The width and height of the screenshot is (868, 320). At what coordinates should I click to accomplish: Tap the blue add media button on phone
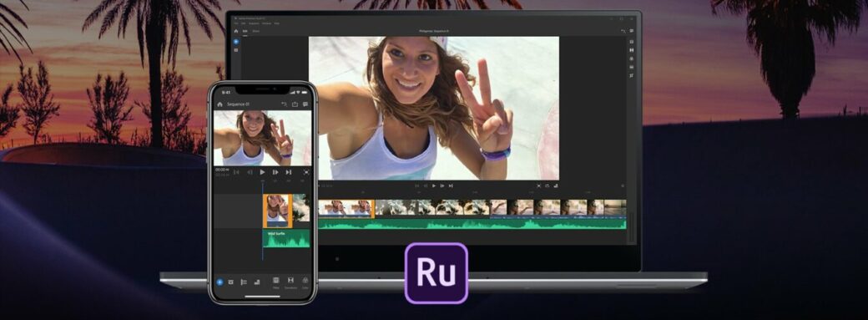[x=220, y=282]
